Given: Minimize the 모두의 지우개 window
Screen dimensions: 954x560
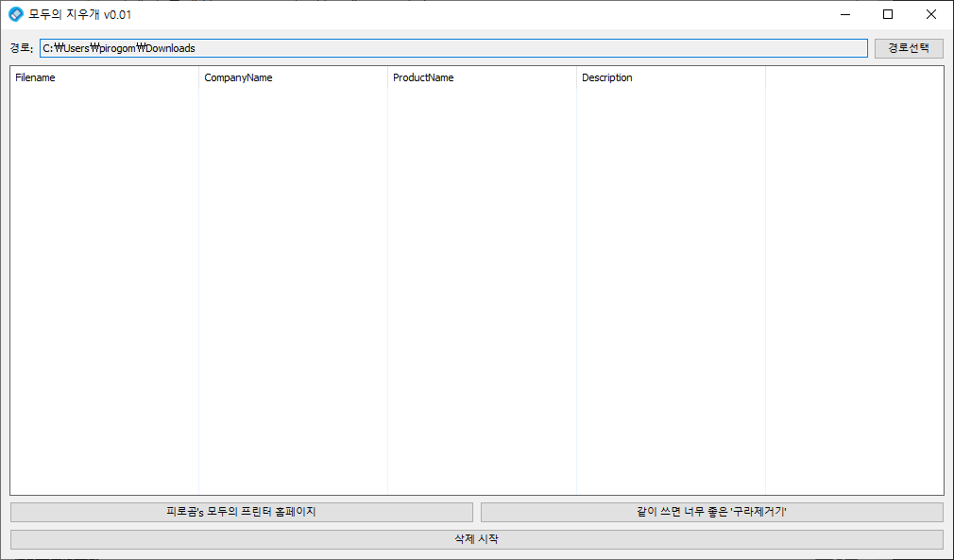Looking at the screenshot, I should (x=845, y=14).
